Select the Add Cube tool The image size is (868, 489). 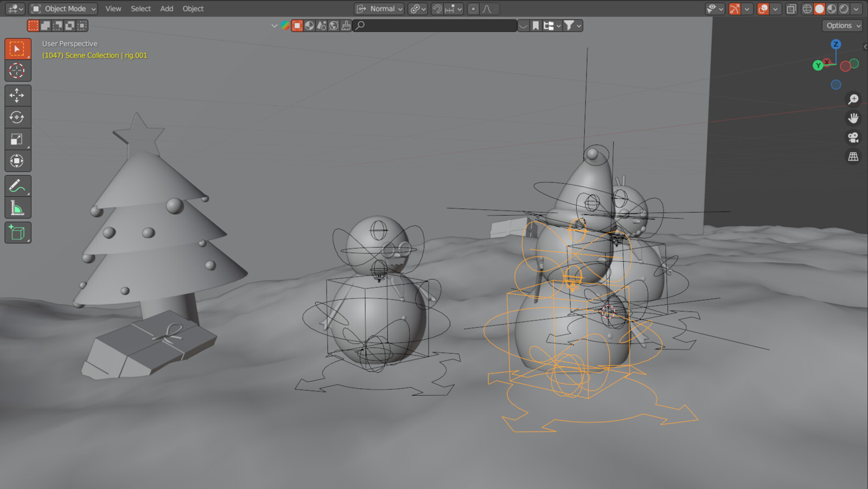click(x=18, y=233)
